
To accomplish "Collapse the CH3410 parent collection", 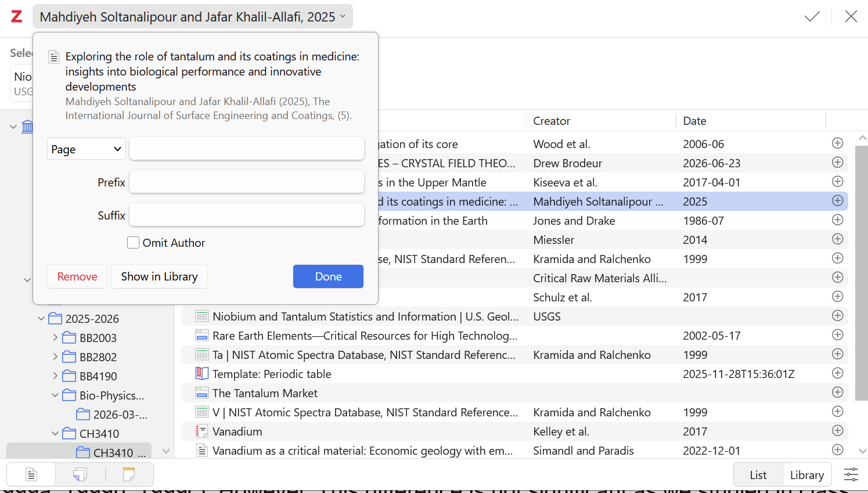I will [55, 433].
